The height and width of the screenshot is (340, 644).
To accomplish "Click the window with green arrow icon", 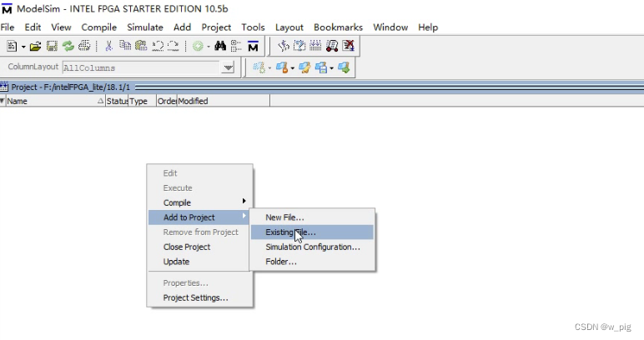I will pyautogui.click(x=344, y=67).
